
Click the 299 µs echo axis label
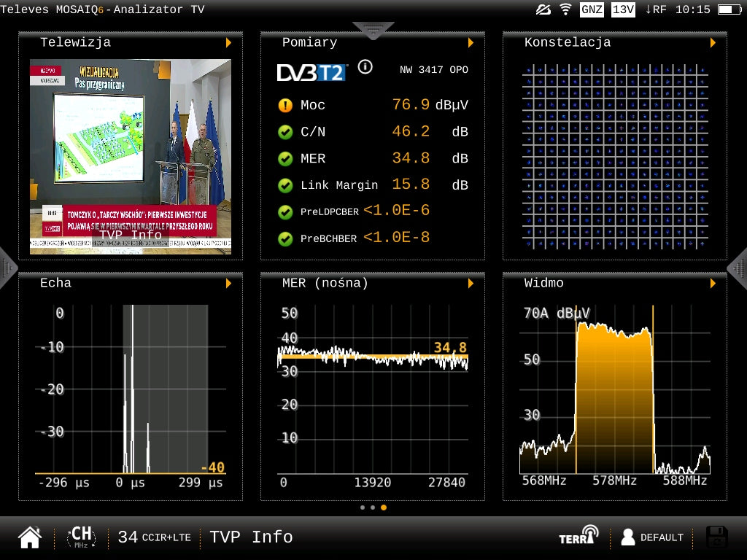[201, 483]
